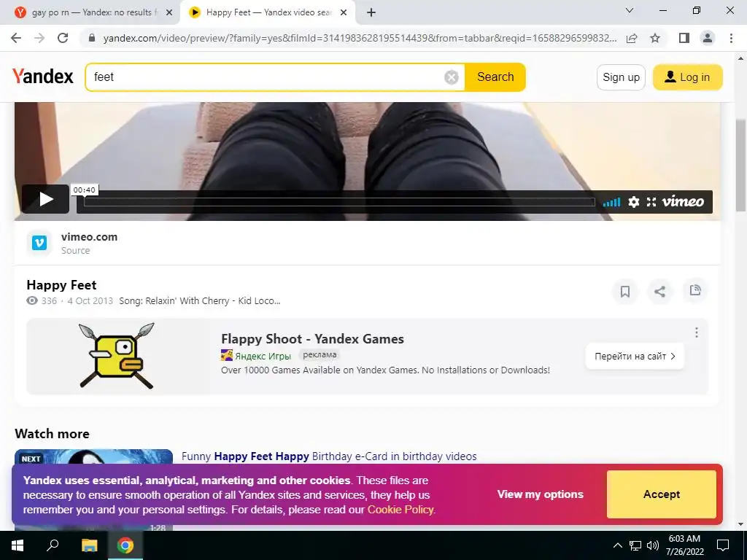Open the Cookie Policy link

point(400,510)
